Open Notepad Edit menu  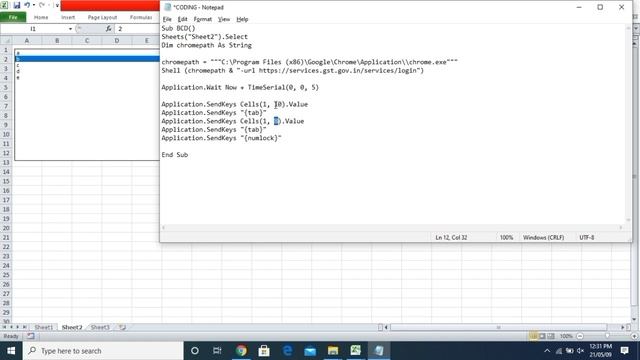click(182, 19)
